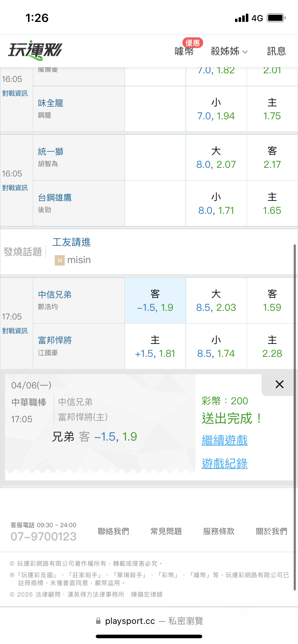Close the bet confirmation popup
Image resolution: width=298 pixels, height=644 pixels.
(x=279, y=384)
